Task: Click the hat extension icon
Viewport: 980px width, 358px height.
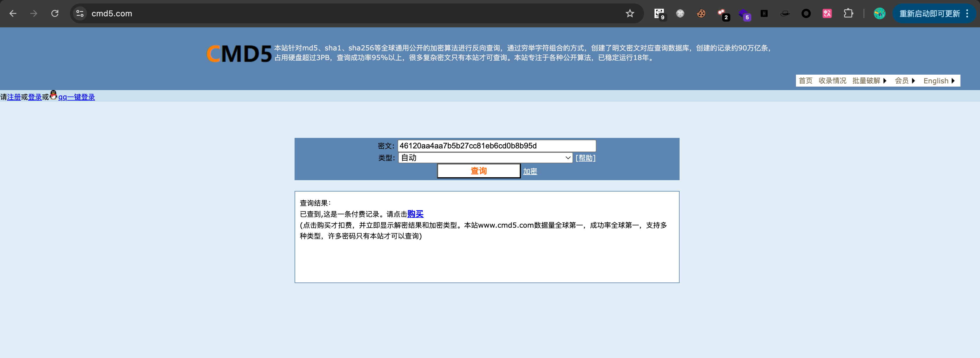Action: 785,14
